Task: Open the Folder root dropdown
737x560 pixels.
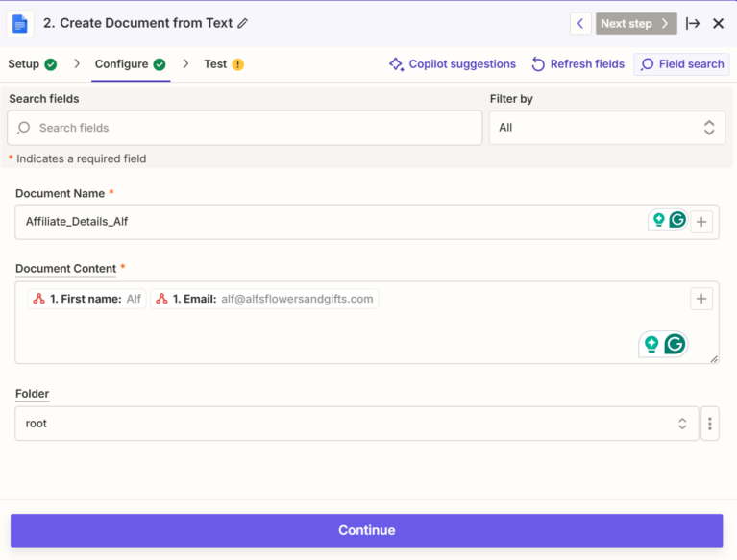Action: 356,424
